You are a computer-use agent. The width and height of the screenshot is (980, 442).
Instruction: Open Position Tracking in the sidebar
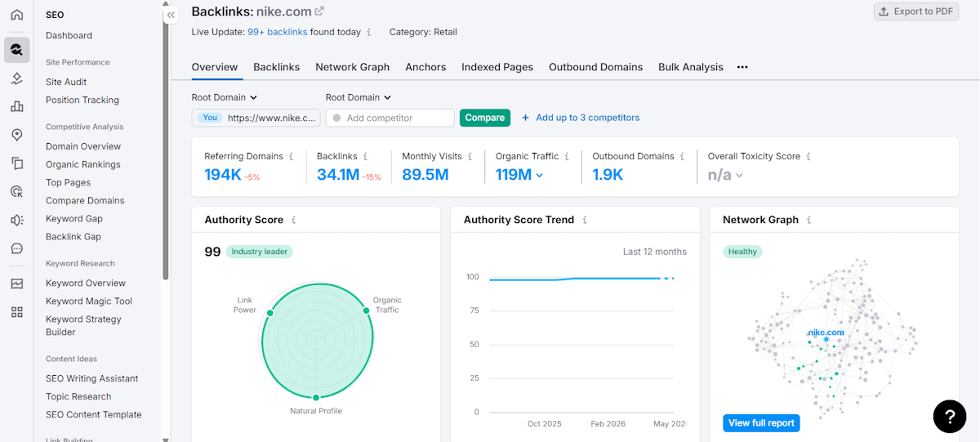82,100
